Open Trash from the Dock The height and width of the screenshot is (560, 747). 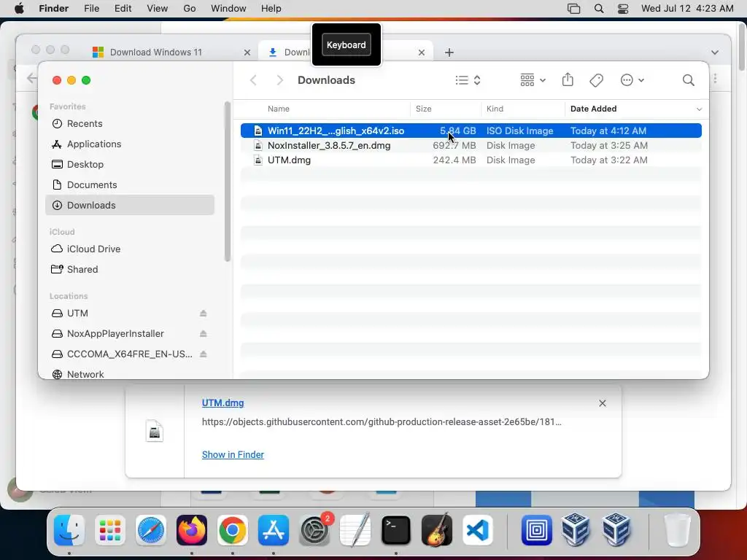(x=677, y=530)
